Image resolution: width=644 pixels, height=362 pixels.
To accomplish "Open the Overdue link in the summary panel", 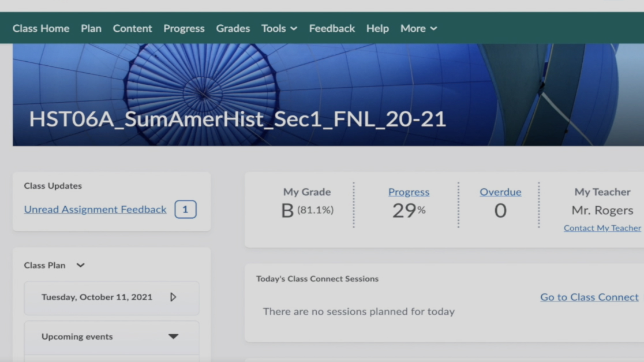I will point(500,192).
